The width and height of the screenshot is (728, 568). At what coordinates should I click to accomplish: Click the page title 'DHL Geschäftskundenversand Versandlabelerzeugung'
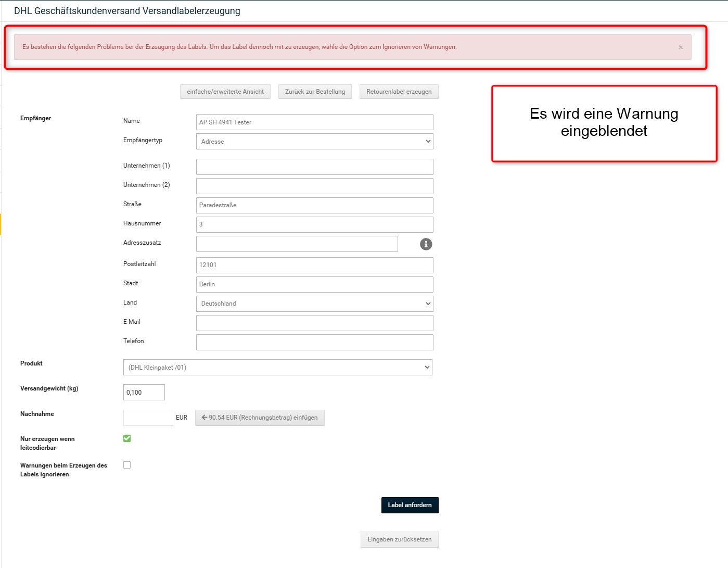tap(127, 11)
